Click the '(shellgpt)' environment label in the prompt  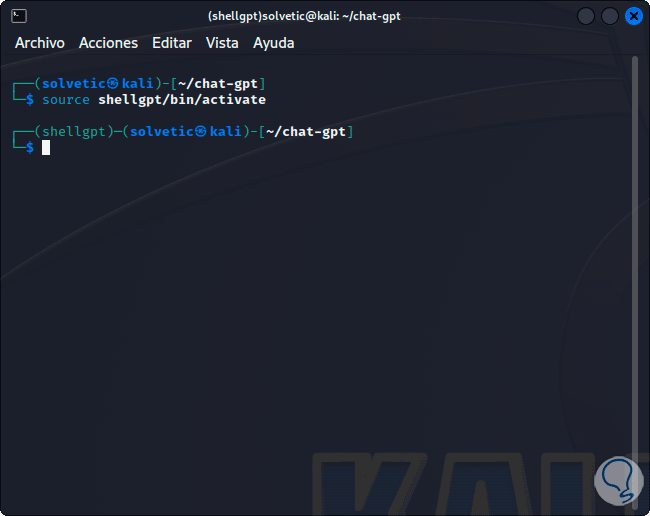pyautogui.click(x=69, y=132)
